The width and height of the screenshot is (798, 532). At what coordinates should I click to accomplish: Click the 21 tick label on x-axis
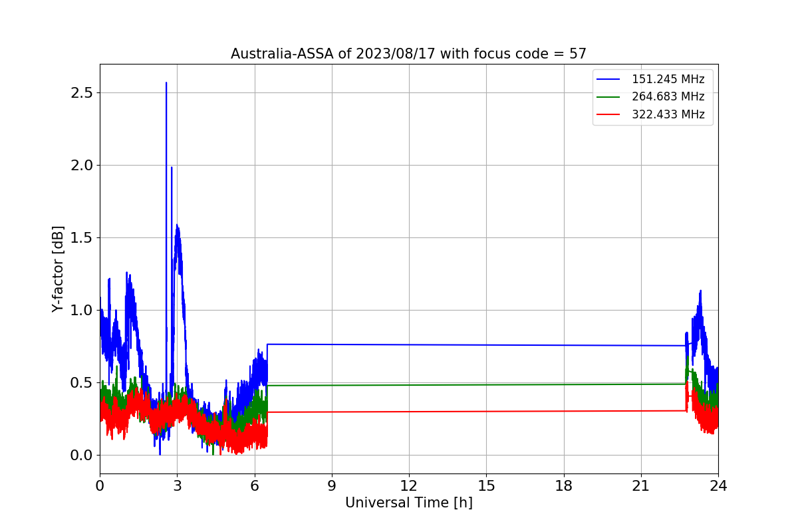pyautogui.click(x=641, y=486)
